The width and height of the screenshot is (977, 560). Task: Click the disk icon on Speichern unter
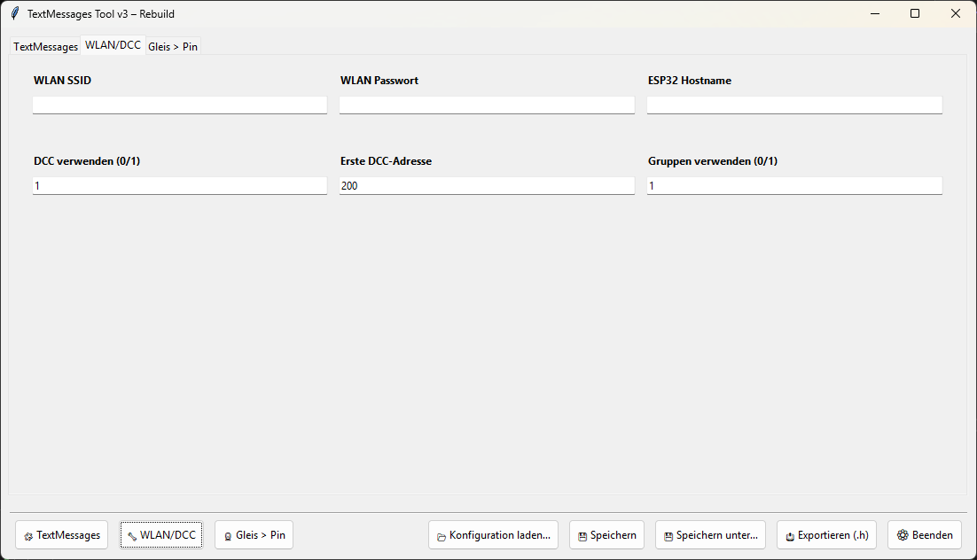[668, 536]
